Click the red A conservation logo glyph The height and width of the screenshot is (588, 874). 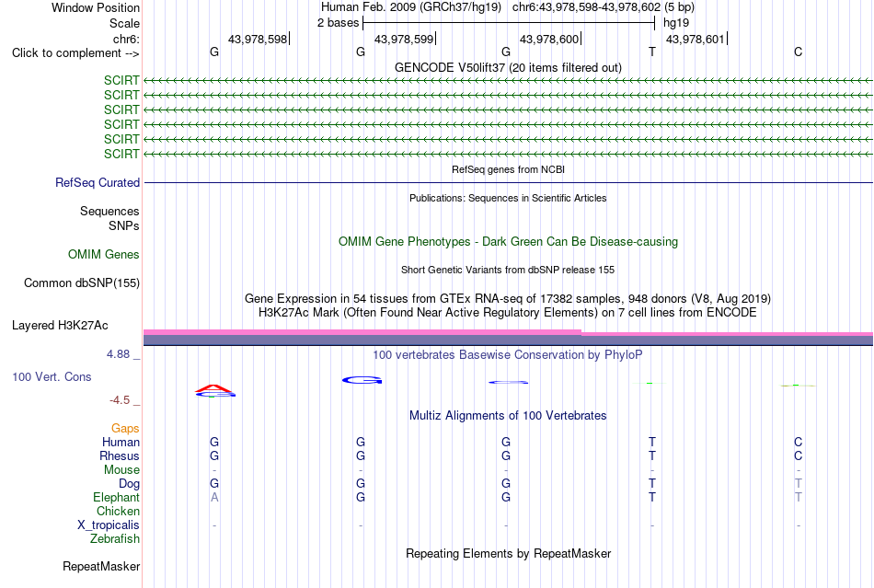click(x=214, y=388)
